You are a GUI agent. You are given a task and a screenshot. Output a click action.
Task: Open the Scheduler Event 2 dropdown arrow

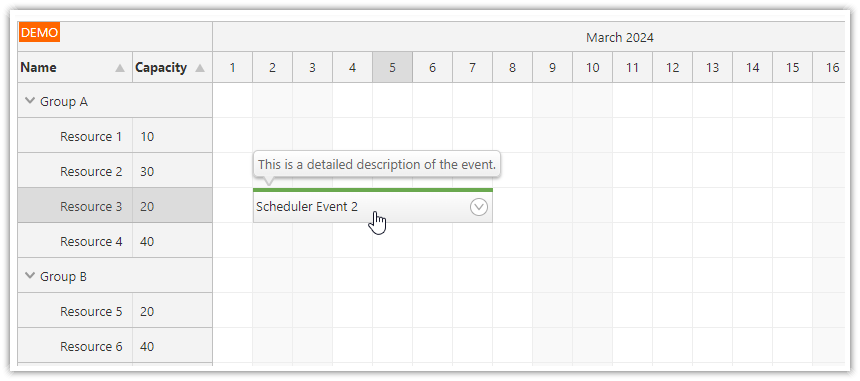click(479, 207)
